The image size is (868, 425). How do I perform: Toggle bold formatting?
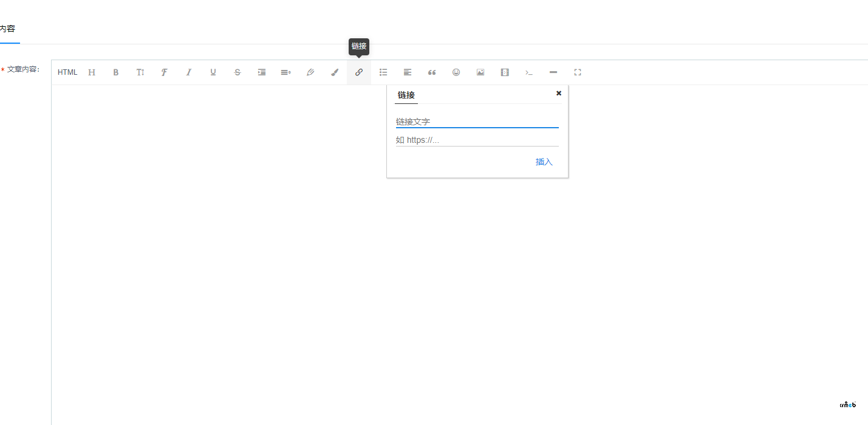click(x=116, y=72)
